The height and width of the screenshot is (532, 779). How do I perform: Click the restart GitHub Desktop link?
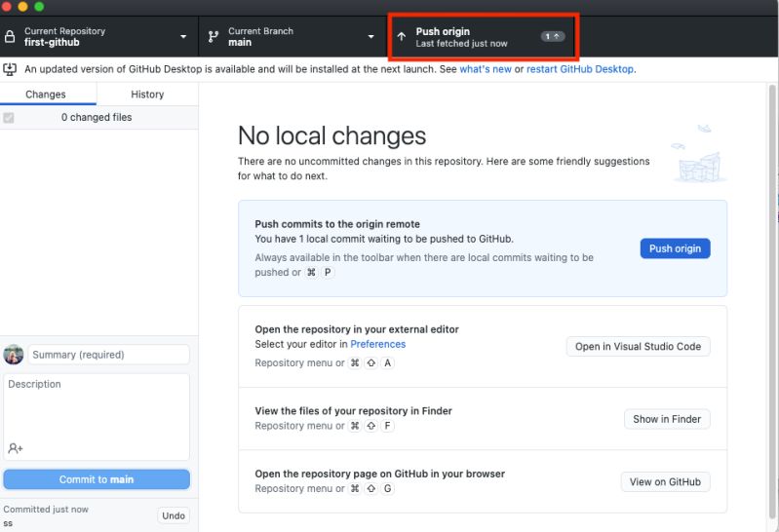tap(580, 69)
